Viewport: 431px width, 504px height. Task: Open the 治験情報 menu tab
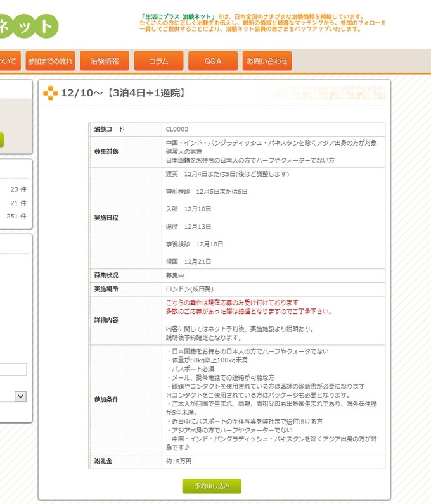(105, 61)
